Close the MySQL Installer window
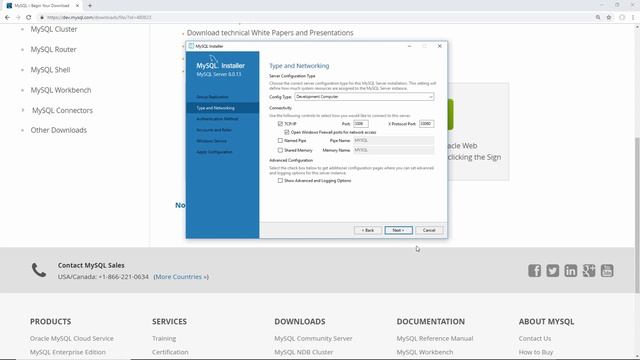This screenshot has width=640, height=360. point(440,46)
